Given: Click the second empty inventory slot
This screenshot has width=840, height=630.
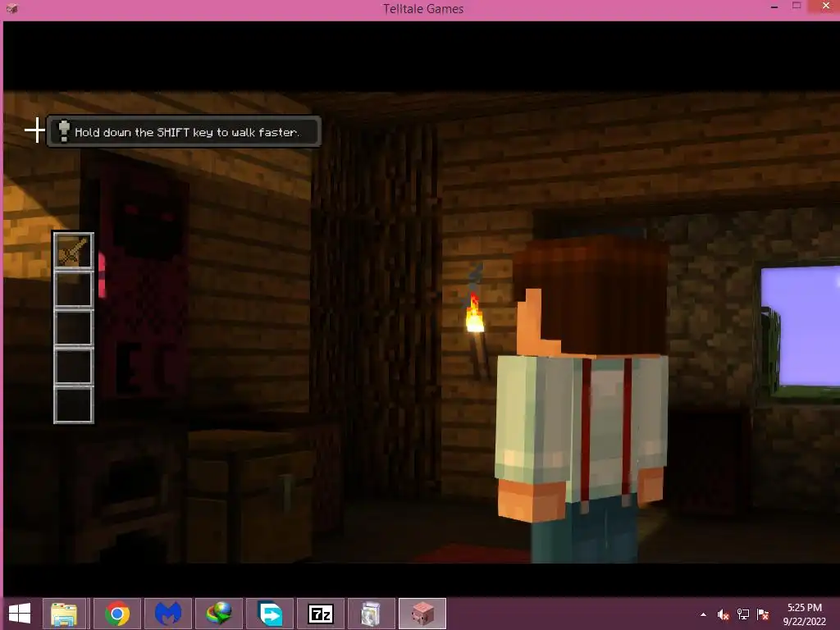Looking at the screenshot, I should tap(73, 290).
